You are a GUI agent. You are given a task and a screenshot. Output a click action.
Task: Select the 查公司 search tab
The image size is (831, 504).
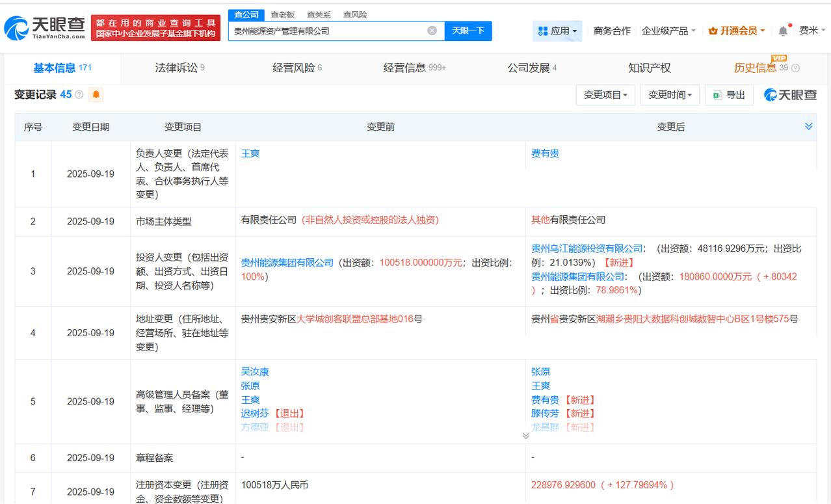pyautogui.click(x=246, y=14)
